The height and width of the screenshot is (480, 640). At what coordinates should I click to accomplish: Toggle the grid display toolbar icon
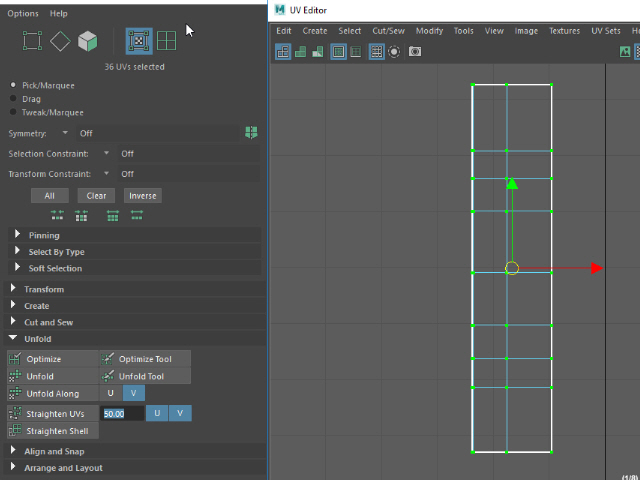(376, 51)
